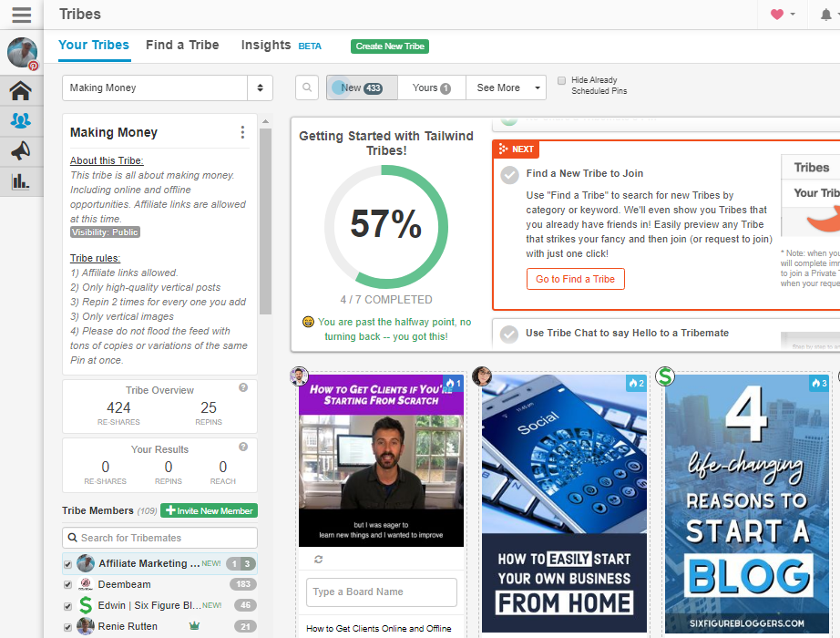Click Create New Tribe button
840x638 pixels.
coord(389,46)
